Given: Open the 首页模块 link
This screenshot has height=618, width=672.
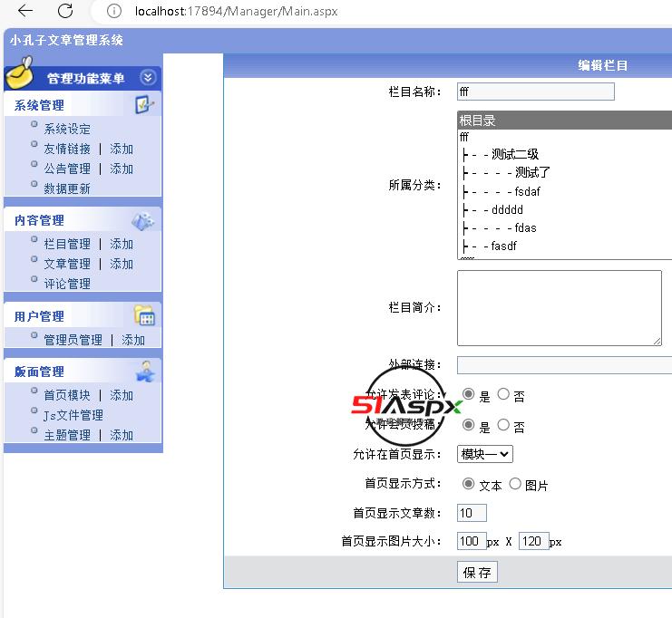Looking at the screenshot, I should point(67,395).
